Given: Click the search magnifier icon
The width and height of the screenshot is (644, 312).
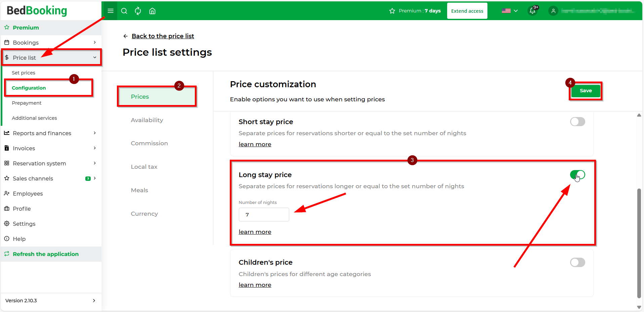Looking at the screenshot, I should [124, 11].
